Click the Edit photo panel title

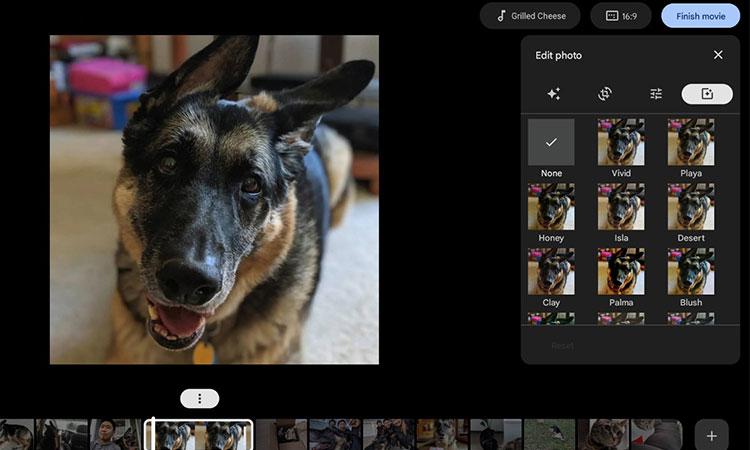pyautogui.click(x=558, y=55)
